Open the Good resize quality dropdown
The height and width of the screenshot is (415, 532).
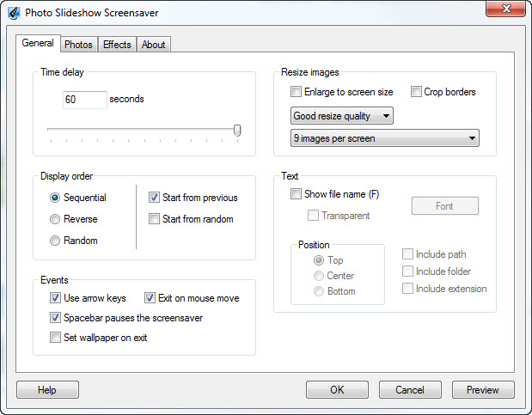pos(341,116)
